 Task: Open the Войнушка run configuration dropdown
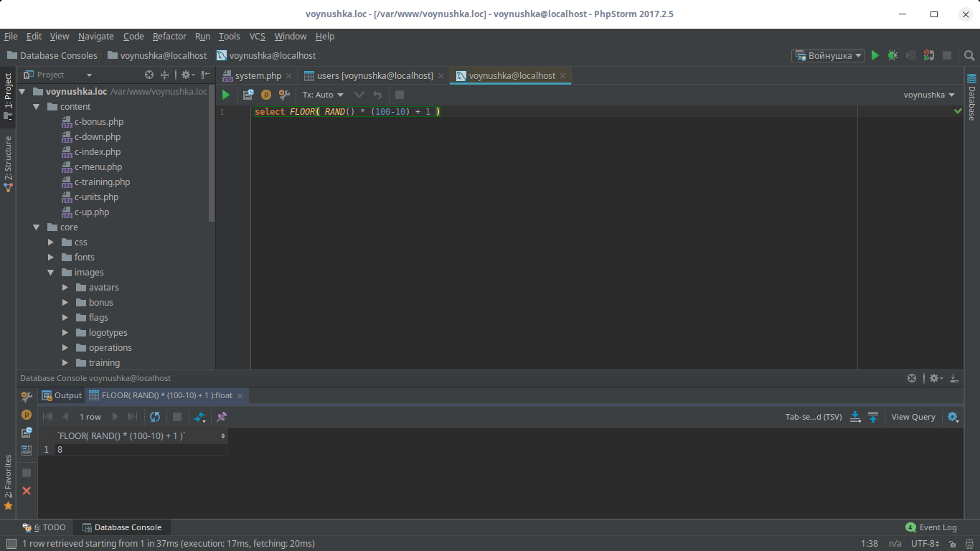click(x=829, y=55)
